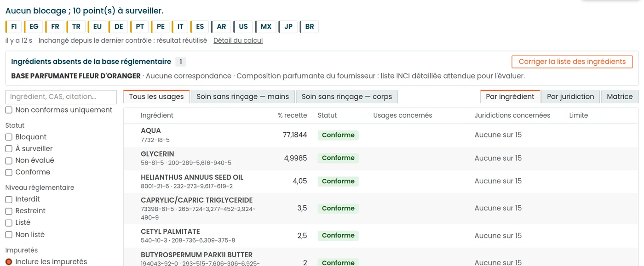Screen dimensions: 644x266
Task: Choose the JP jurisdiction chip
Action: pos(288,27)
